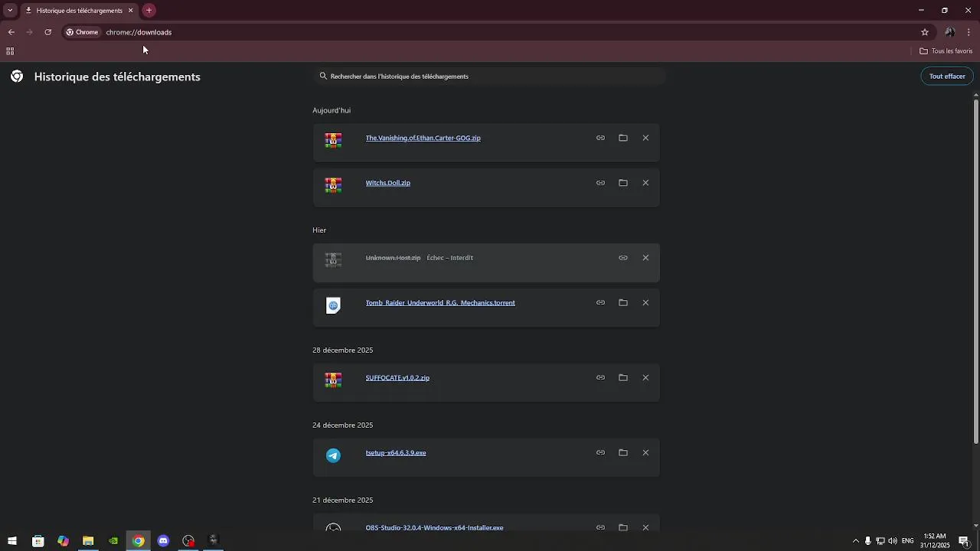Click the page vertical scrollbar
Screen dimensions: 980x551
point(976,272)
